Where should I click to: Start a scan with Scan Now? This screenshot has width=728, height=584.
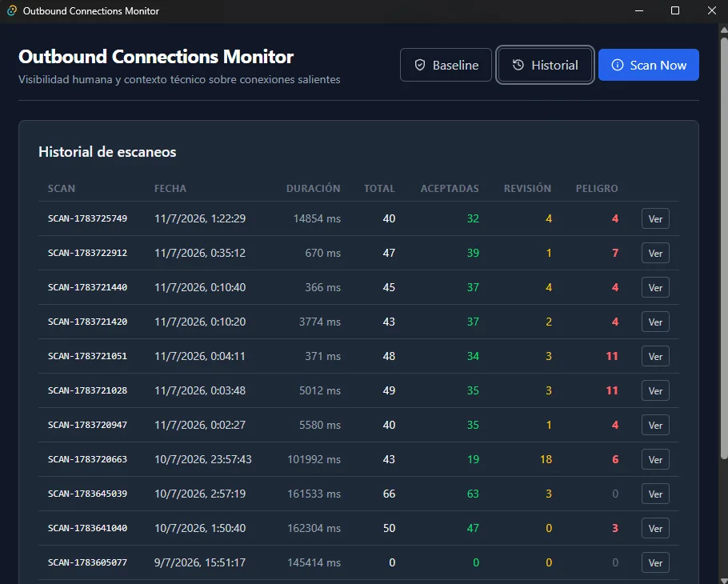(x=649, y=65)
